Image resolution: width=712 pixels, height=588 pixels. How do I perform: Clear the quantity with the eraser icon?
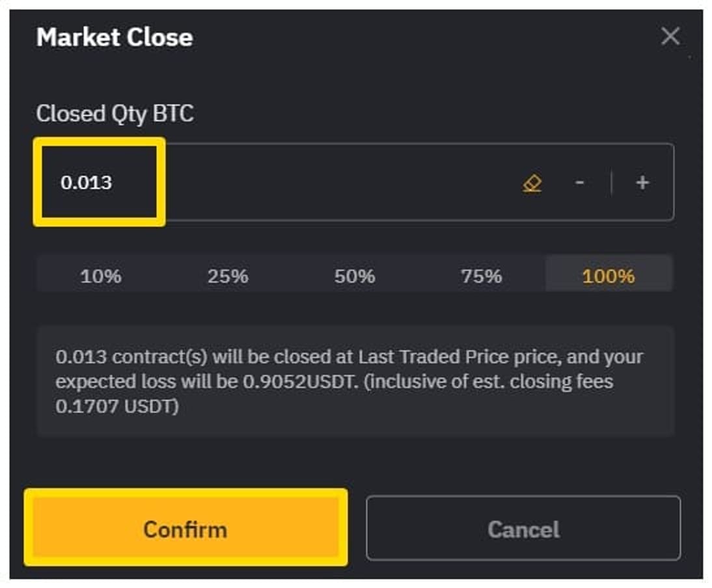point(532,183)
